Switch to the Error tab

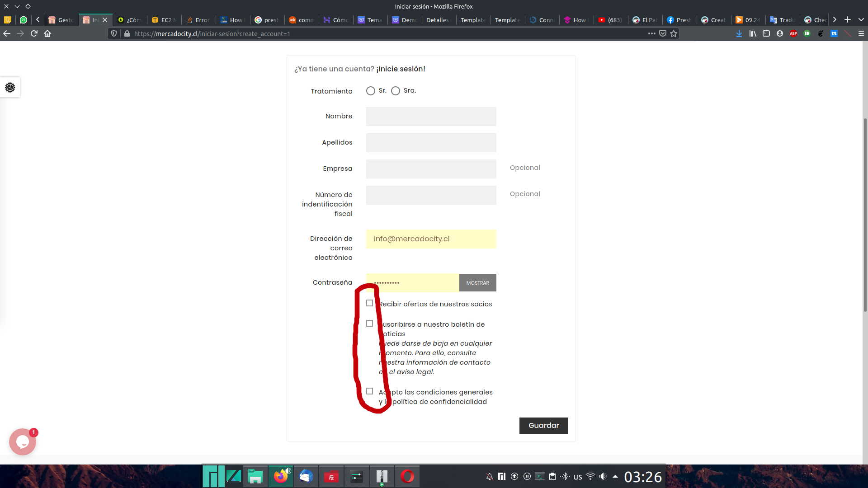(198, 20)
